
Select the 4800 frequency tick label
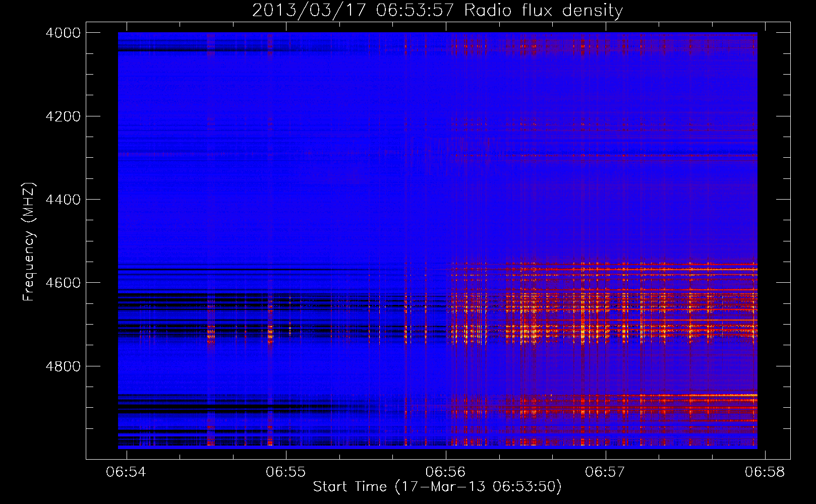[x=63, y=366]
